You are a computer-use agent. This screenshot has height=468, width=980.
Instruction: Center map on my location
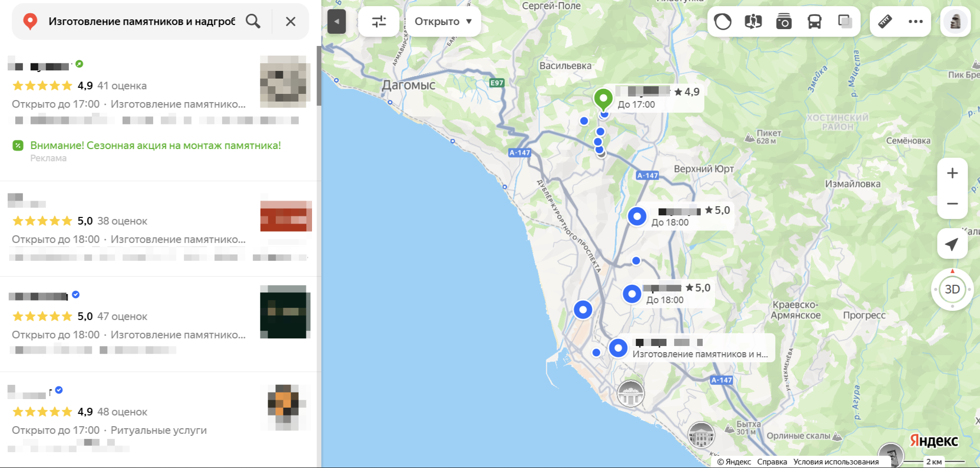[x=952, y=244]
